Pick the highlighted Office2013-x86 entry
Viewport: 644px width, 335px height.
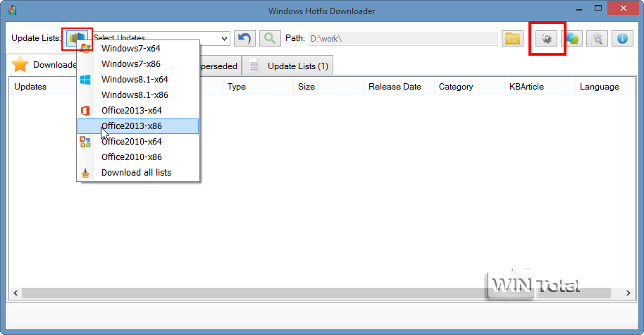[x=138, y=126]
